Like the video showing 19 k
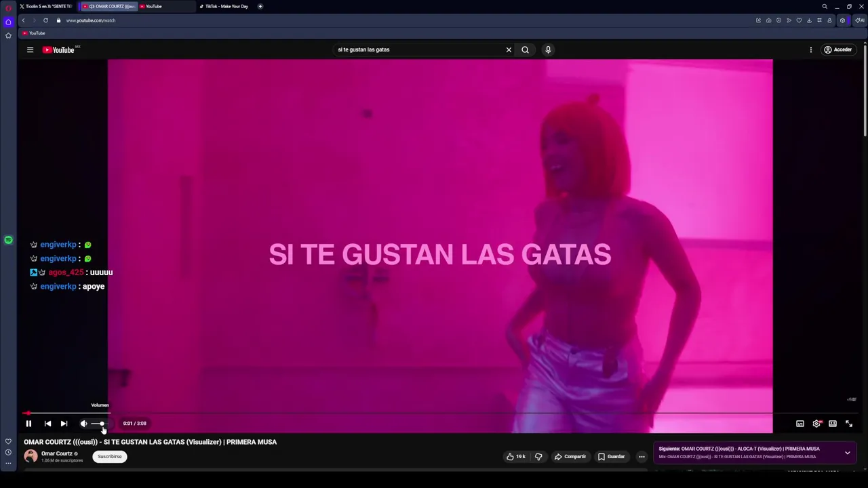 (516, 457)
